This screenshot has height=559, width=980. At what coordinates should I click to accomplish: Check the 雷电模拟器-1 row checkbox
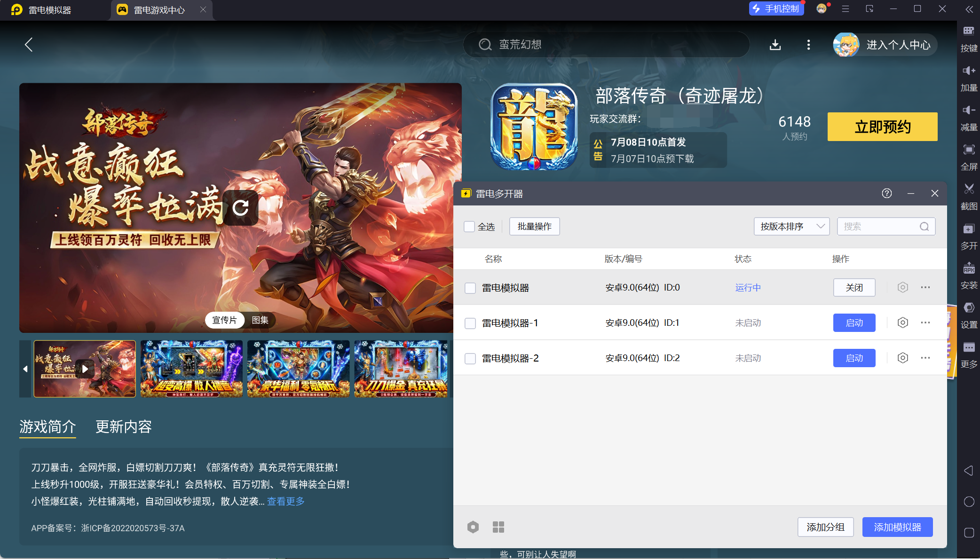(470, 323)
